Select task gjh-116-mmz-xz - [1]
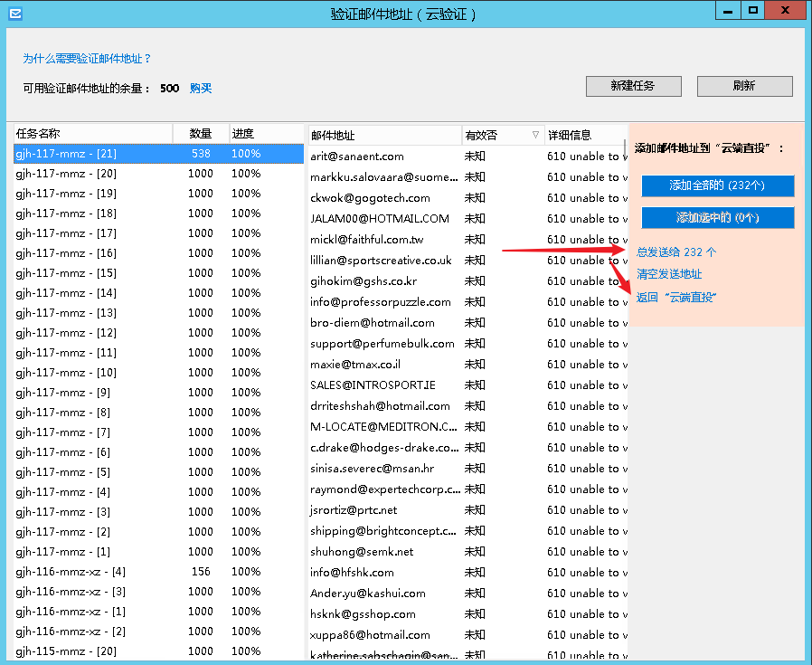 click(x=158, y=612)
